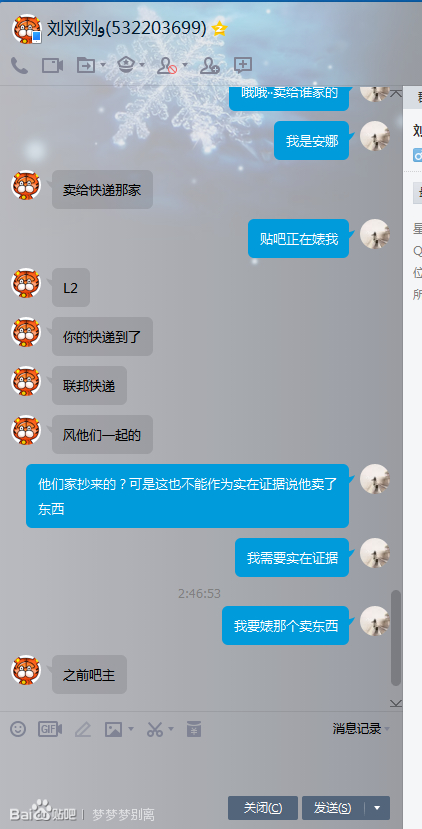Viewport: 422px width, 829px height.
Task: Open the GIF animation picker
Action: pyautogui.click(x=50, y=729)
